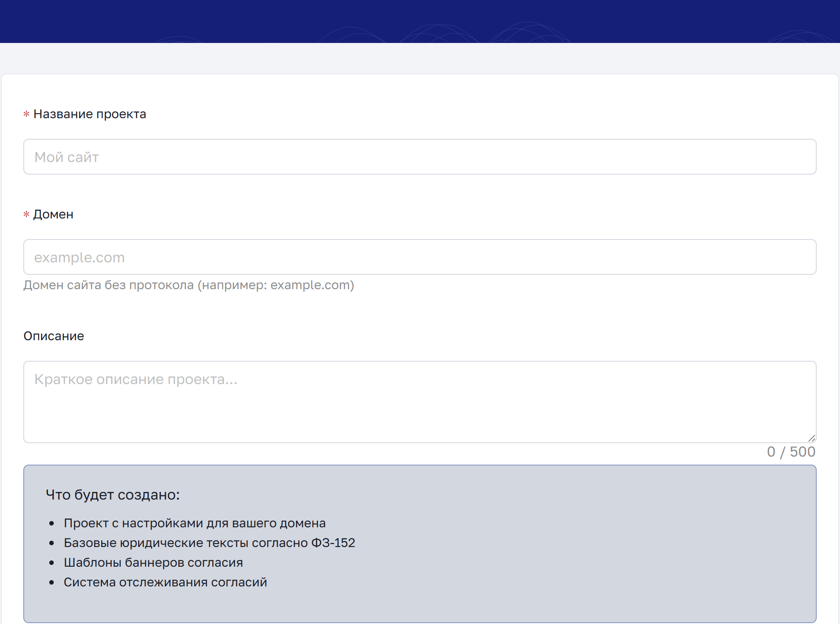Click the 'Домен' field label
This screenshot has width=840, height=624.
[53, 214]
